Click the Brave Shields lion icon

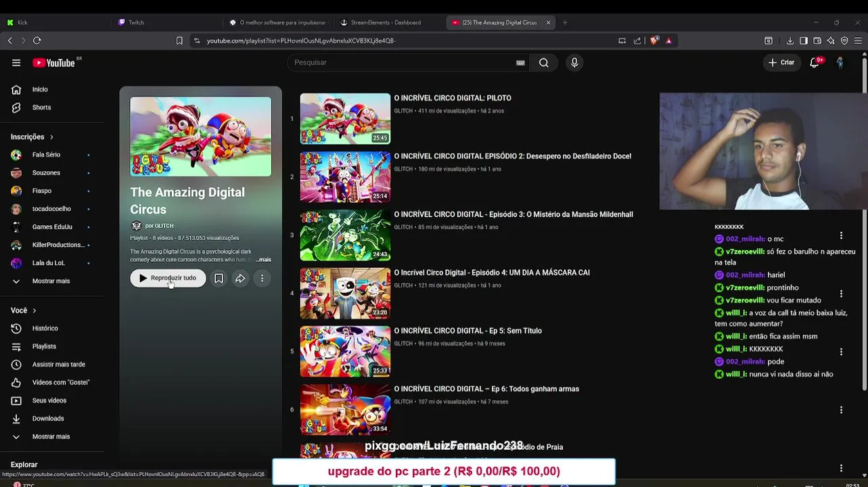(654, 41)
